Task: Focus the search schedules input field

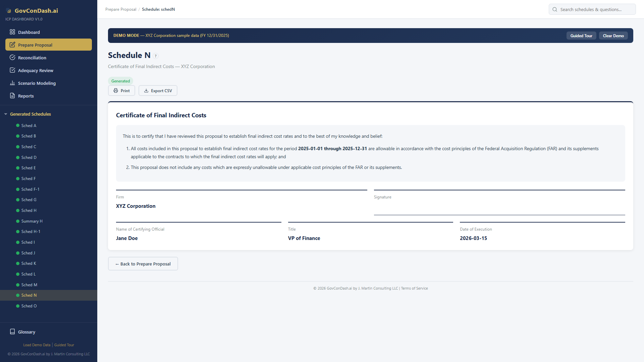Action: pos(595,9)
